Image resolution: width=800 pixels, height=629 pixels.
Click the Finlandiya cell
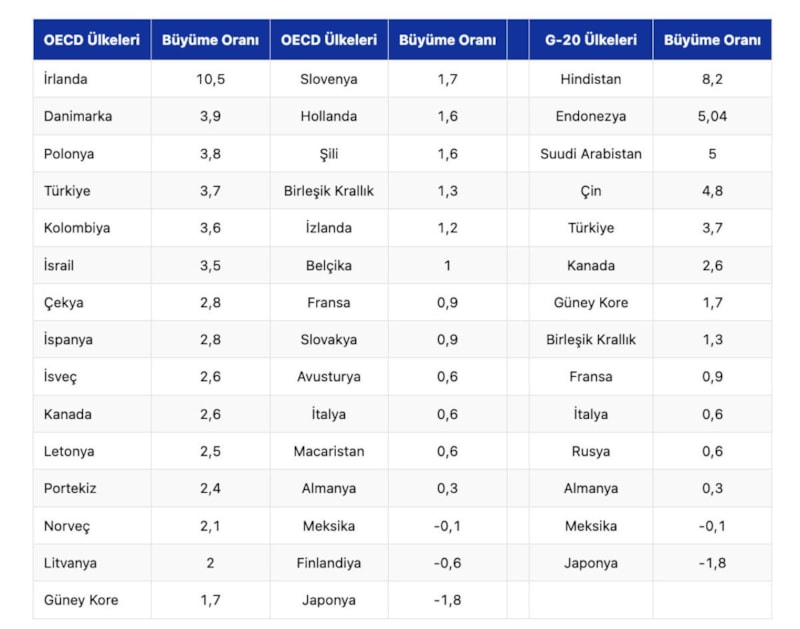pyautogui.click(x=329, y=563)
